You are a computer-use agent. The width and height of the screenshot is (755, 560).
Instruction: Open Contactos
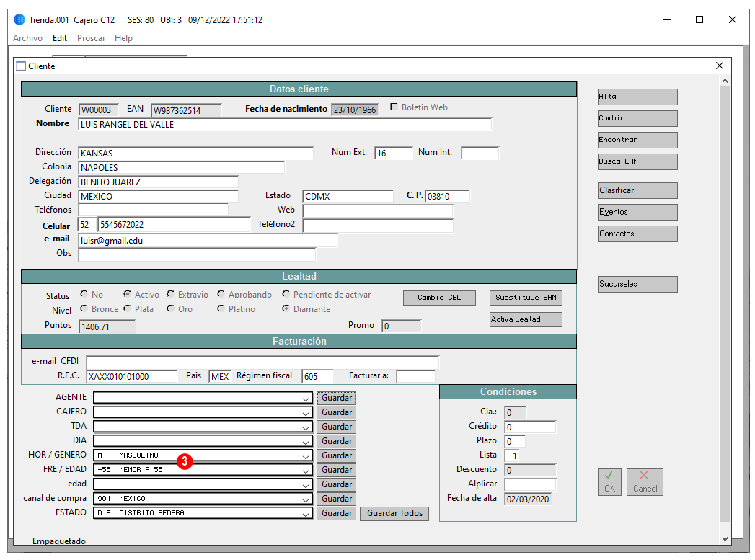637,234
